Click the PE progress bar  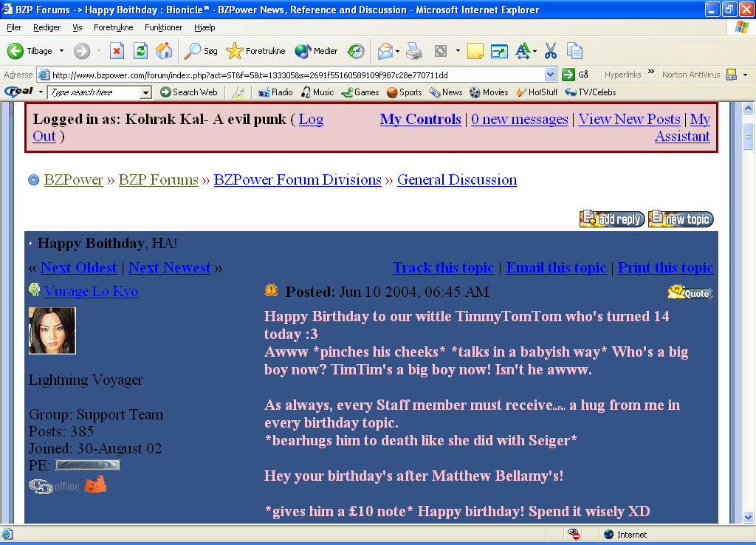(88, 465)
